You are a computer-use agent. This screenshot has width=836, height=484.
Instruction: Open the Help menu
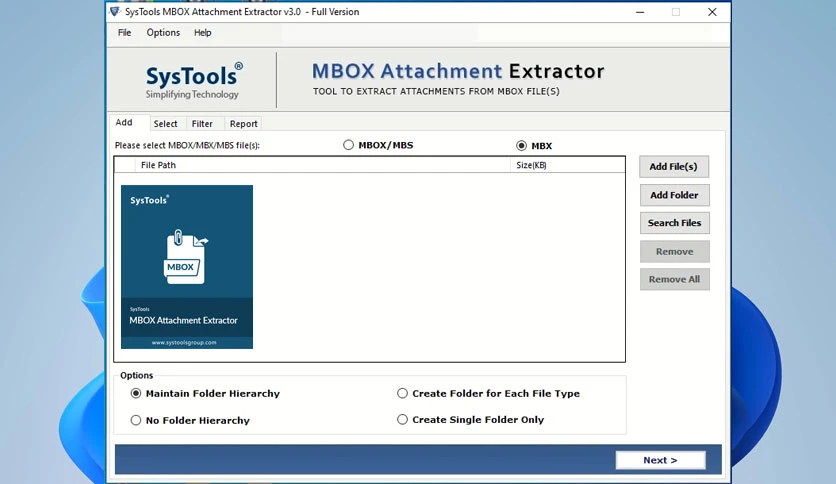coord(203,33)
